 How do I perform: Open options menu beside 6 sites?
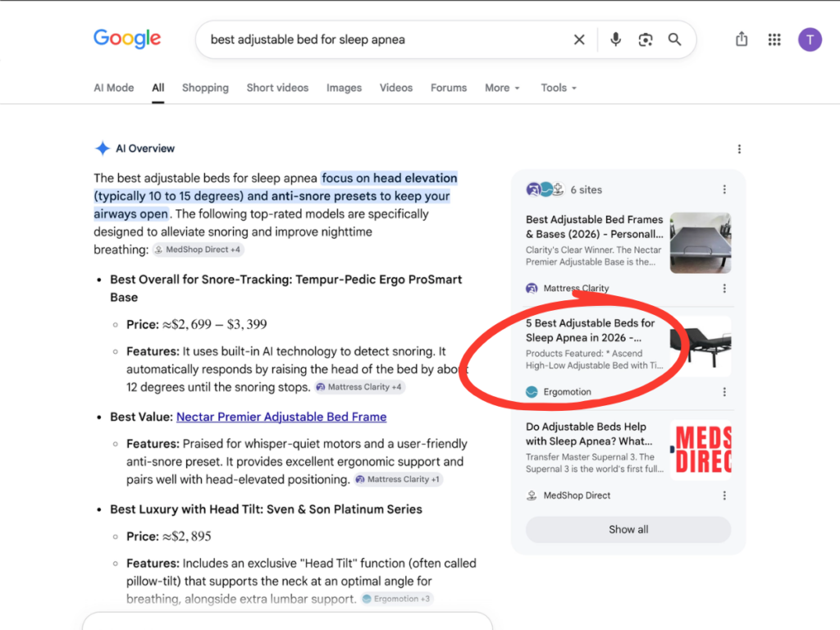coord(724,189)
